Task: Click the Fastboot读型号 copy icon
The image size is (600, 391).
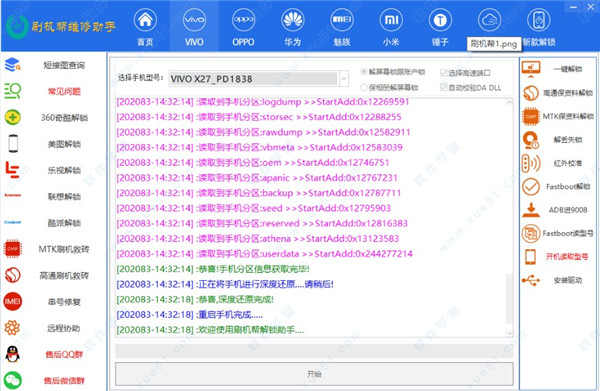Action: click(x=531, y=233)
